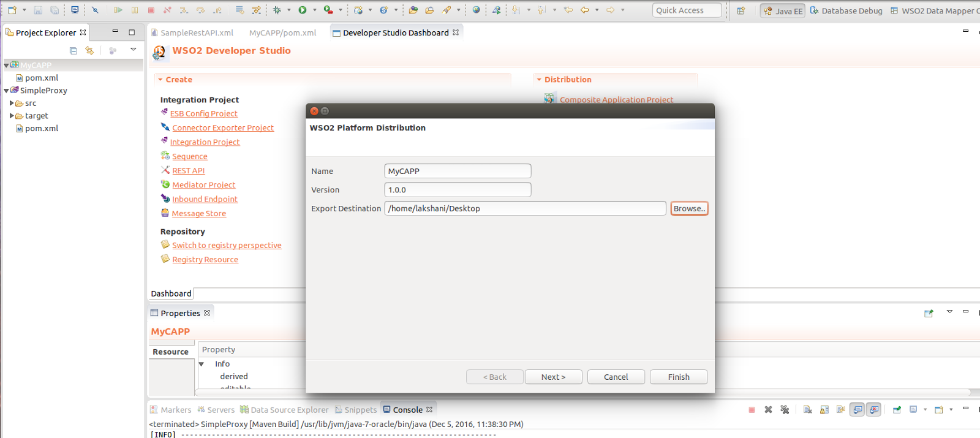
Task: Click the Save toolbar icon
Action: click(38, 10)
